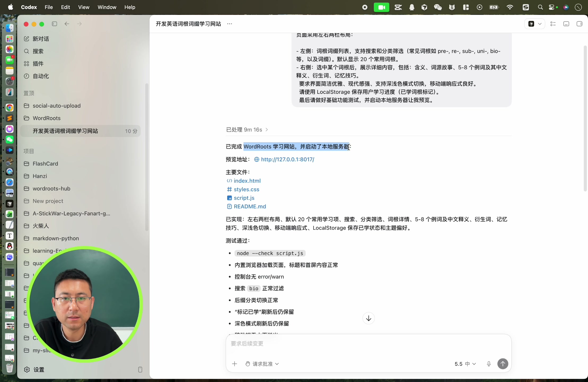Image resolution: width=588 pixels, height=382 pixels.
Task: Open Google Chrome from the Dock
Action: (10, 107)
